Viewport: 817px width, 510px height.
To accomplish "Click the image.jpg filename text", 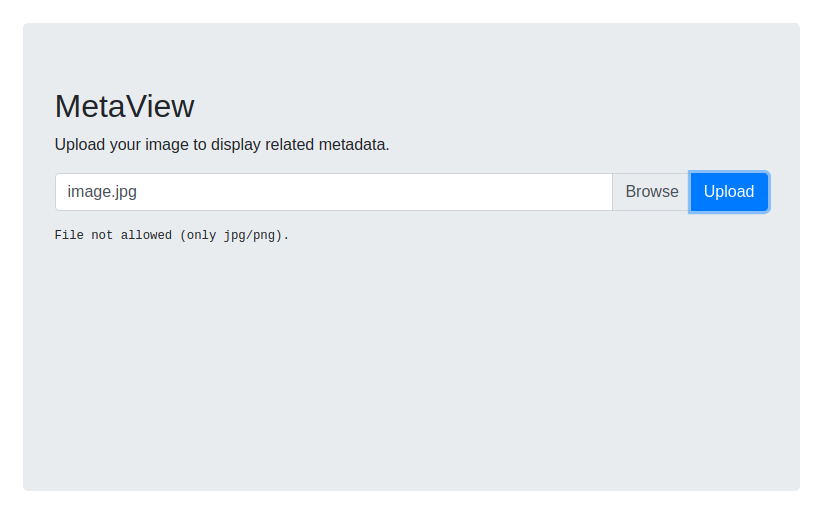I will (102, 192).
